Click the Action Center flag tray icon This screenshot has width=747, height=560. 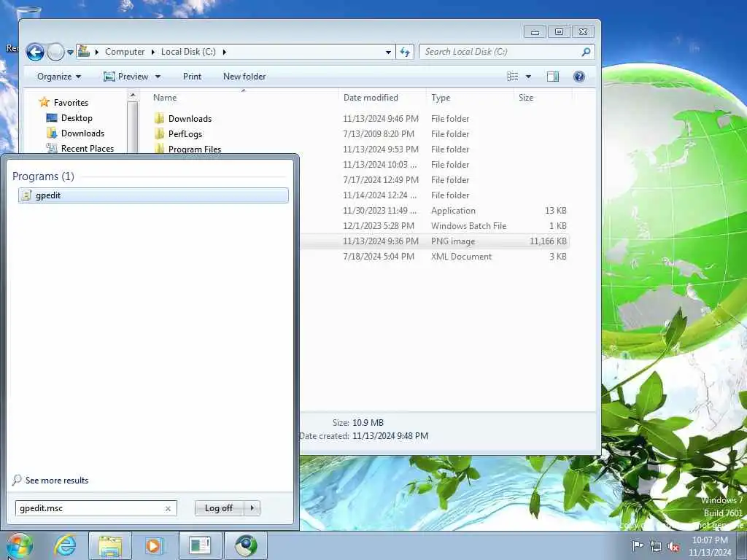(638, 545)
